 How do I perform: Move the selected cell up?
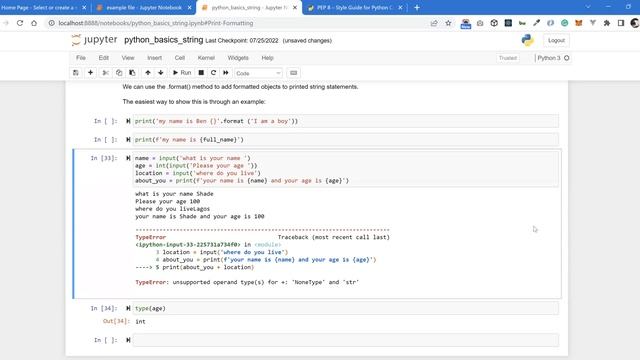pos(148,73)
